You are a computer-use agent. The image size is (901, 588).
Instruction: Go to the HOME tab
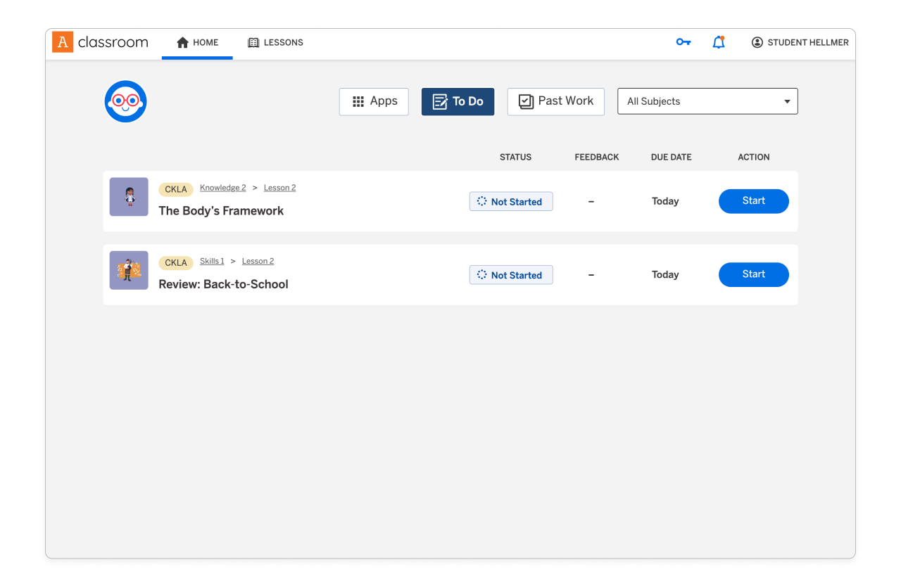click(197, 43)
